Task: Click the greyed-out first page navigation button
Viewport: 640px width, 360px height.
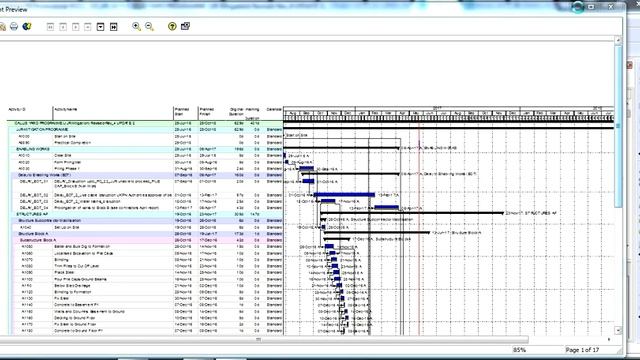Action: pyautogui.click(x=50, y=27)
